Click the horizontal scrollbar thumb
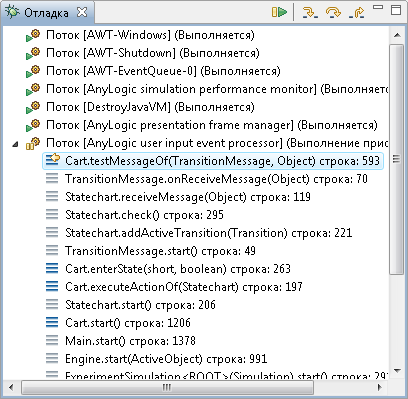408x399 pixels. pyautogui.click(x=167, y=387)
